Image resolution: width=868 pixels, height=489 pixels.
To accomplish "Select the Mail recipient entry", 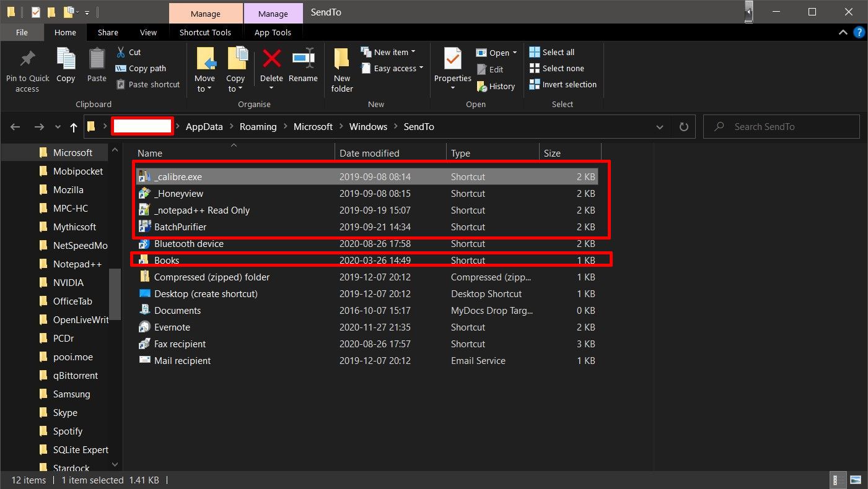I will coord(367,361).
